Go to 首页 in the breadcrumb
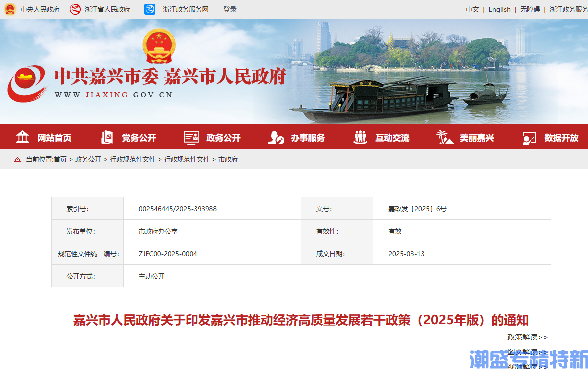The height and width of the screenshot is (369, 588). tap(60, 159)
